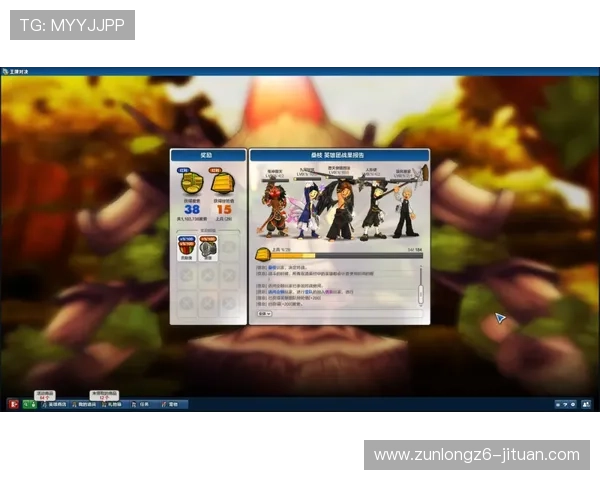
Task: Click the gold ingot icon beside progress bar
Action: pos(263,254)
